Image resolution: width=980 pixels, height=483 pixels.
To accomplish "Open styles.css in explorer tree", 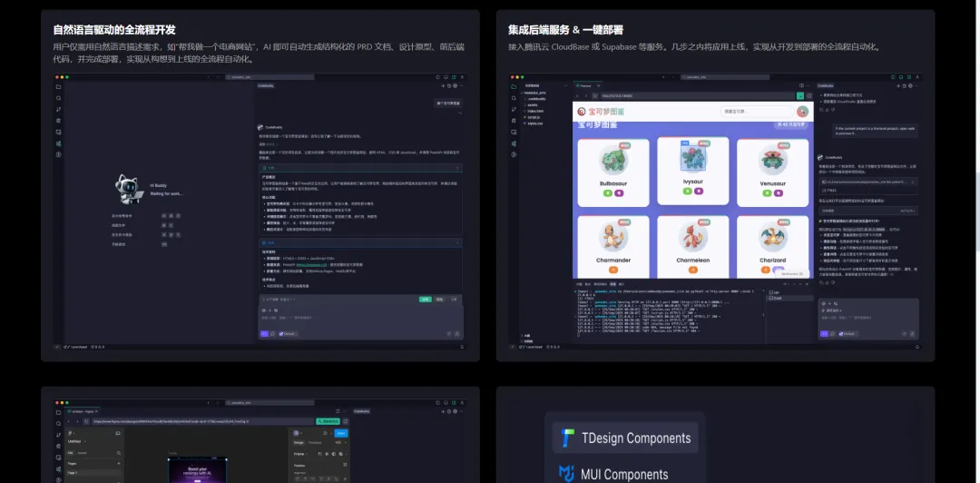I will pos(534,123).
